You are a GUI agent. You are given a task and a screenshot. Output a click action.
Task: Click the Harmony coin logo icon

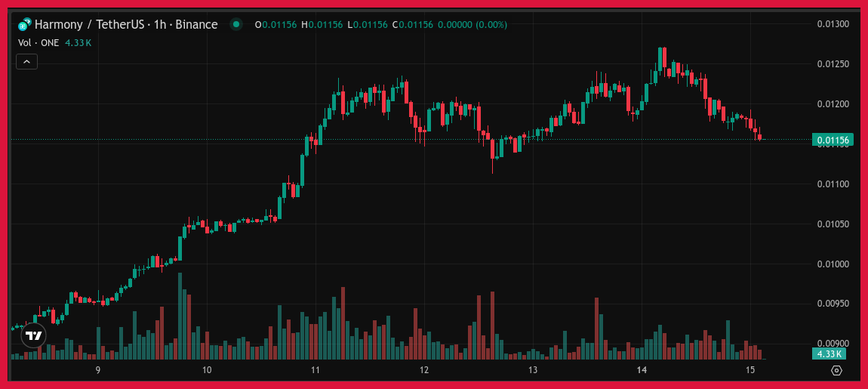click(x=24, y=25)
